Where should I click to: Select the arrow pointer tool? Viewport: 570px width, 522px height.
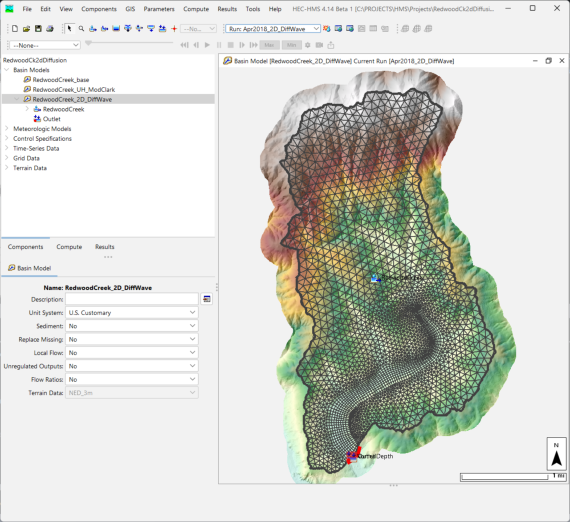tap(69, 29)
